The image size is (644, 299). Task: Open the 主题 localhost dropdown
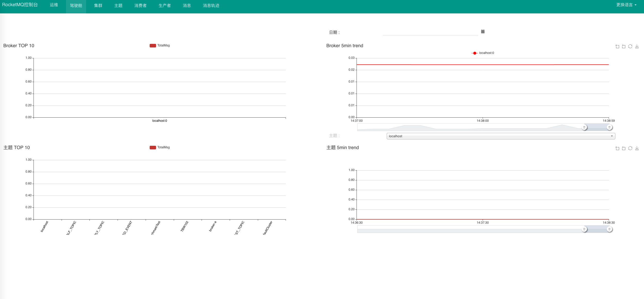click(x=501, y=136)
